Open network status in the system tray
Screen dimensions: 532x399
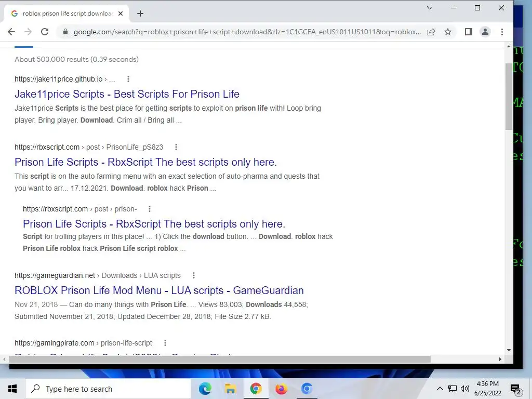[x=453, y=389]
